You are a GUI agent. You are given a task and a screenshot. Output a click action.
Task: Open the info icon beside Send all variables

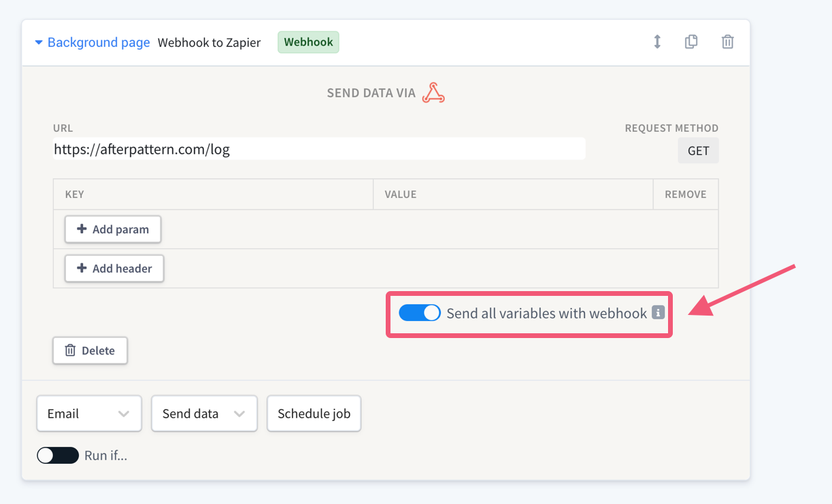tap(658, 313)
